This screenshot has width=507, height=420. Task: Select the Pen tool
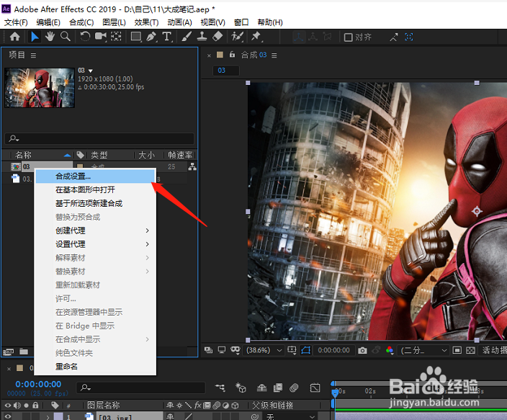click(151, 37)
